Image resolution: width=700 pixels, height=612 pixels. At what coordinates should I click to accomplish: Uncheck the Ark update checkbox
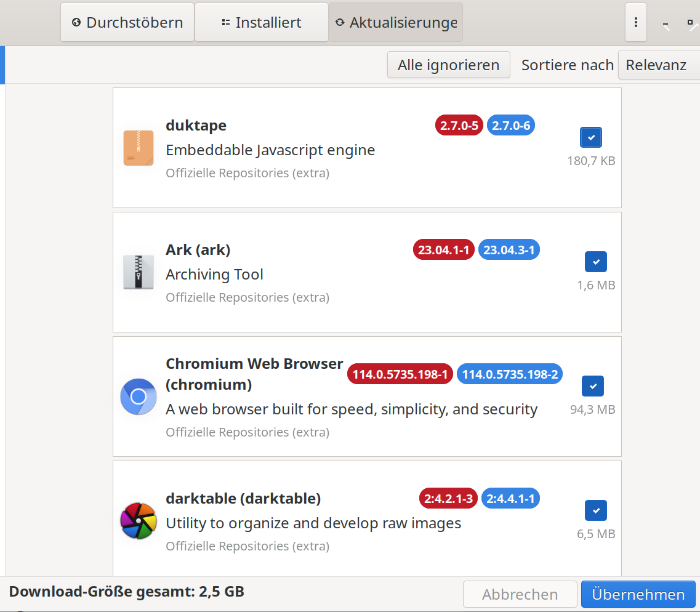[x=595, y=262]
